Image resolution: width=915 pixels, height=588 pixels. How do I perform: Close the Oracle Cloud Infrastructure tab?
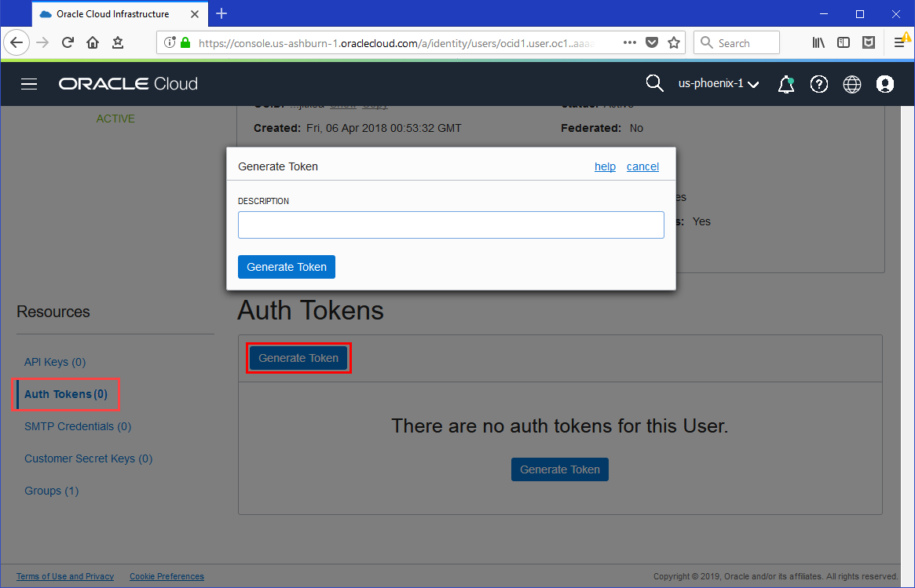(195, 14)
